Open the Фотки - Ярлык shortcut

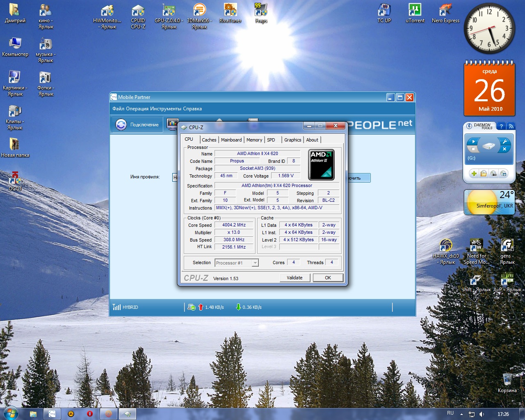pyautogui.click(x=46, y=84)
